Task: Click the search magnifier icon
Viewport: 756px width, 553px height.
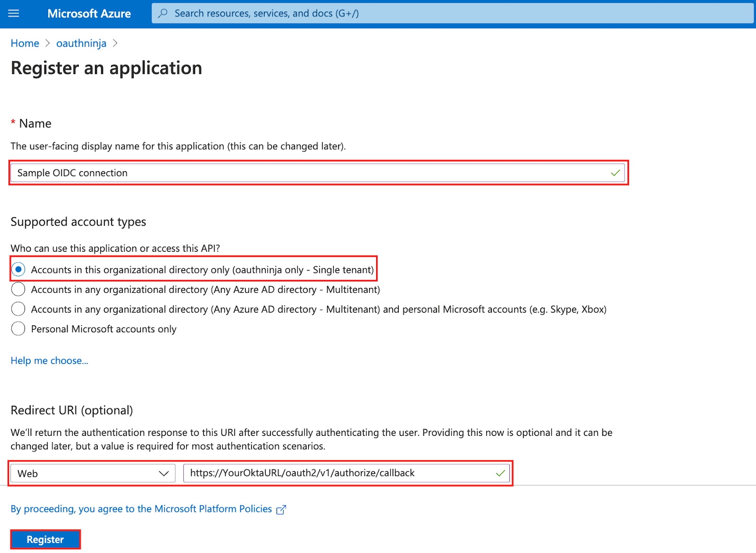Action: 163,13
